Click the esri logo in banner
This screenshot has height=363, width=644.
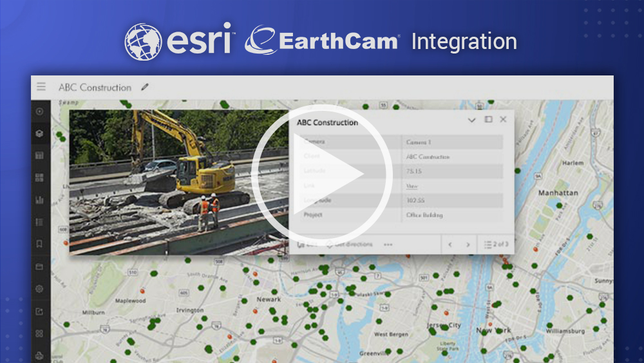coord(180,41)
